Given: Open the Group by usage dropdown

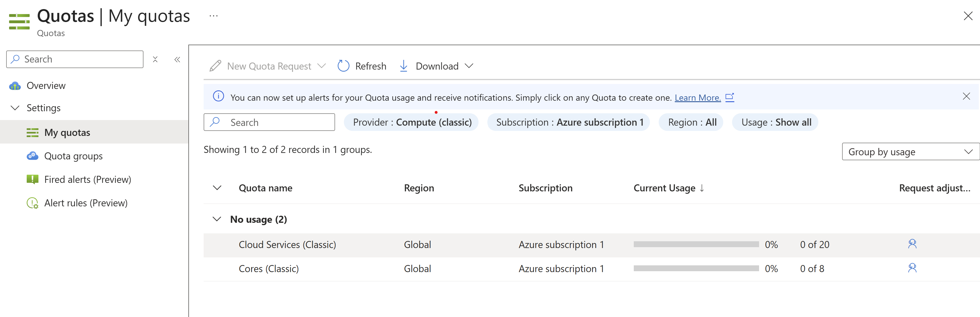Looking at the screenshot, I should tap(910, 152).
